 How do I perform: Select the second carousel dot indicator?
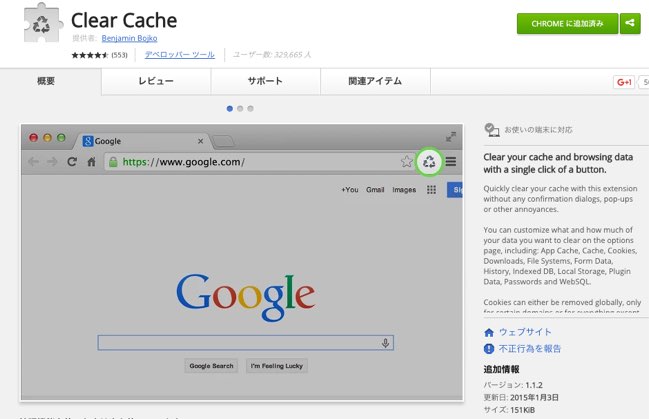[240, 108]
